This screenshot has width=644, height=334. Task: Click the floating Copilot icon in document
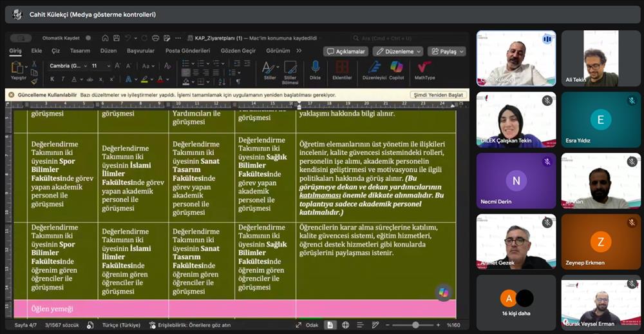[443, 292]
